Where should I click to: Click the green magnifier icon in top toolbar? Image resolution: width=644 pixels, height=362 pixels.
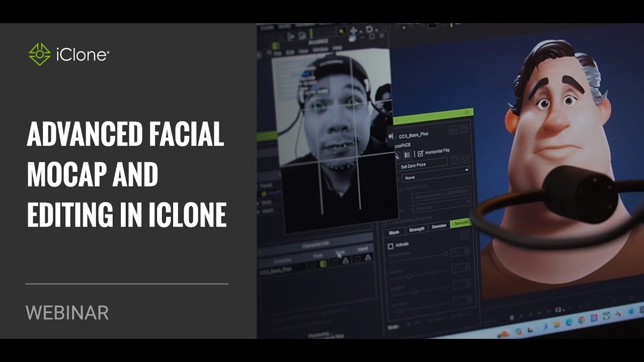[342, 31]
